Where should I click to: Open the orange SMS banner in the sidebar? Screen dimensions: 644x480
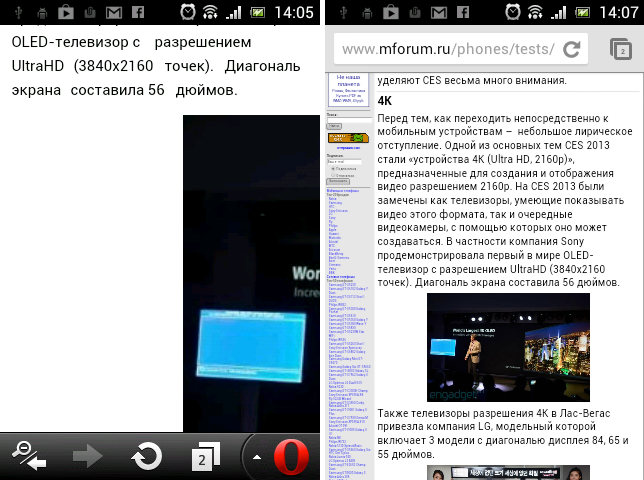(x=348, y=138)
